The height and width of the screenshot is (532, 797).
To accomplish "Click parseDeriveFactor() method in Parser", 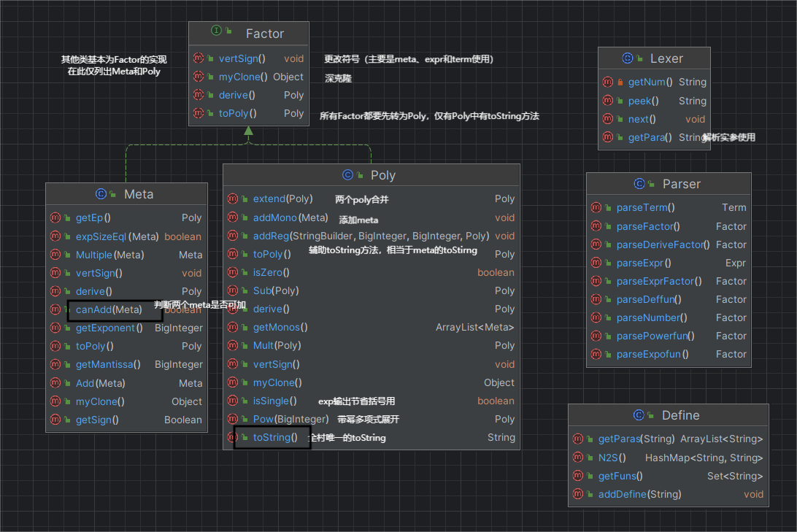I will [663, 244].
